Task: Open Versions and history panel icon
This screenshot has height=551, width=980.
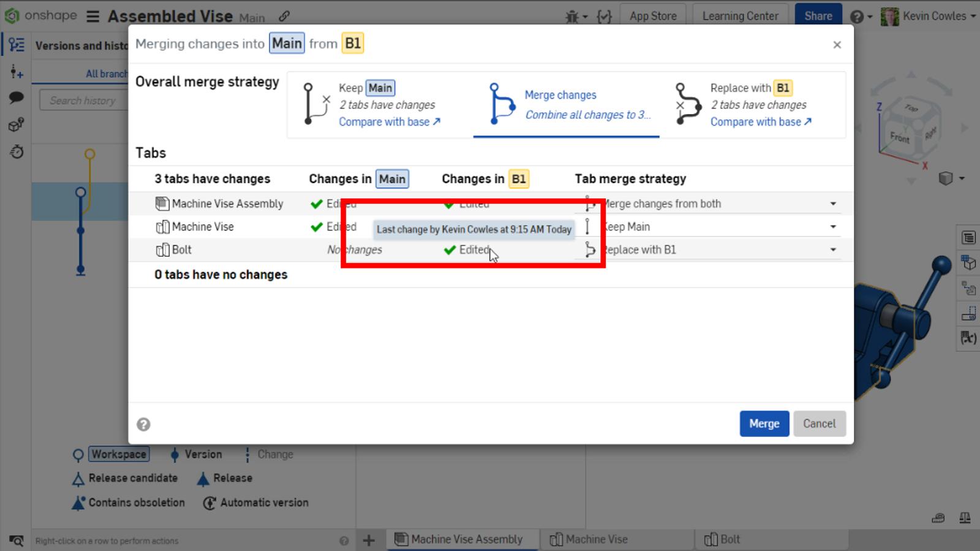Action: tap(17, 45)
